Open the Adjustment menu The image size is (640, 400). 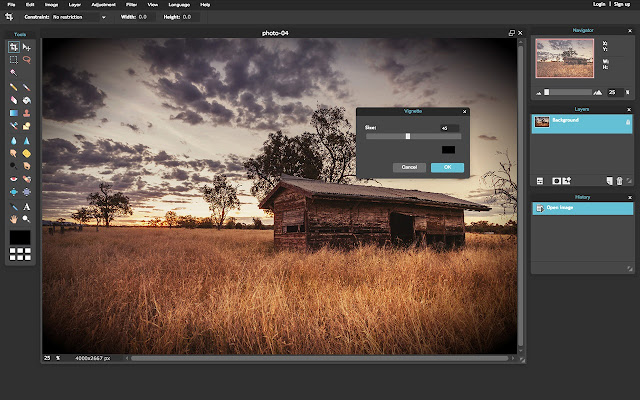pyautogui.click(x=103, y=5)
